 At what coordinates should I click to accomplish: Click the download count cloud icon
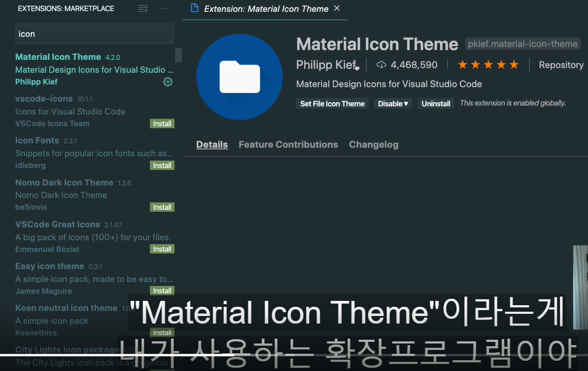(x=381, y=65)
